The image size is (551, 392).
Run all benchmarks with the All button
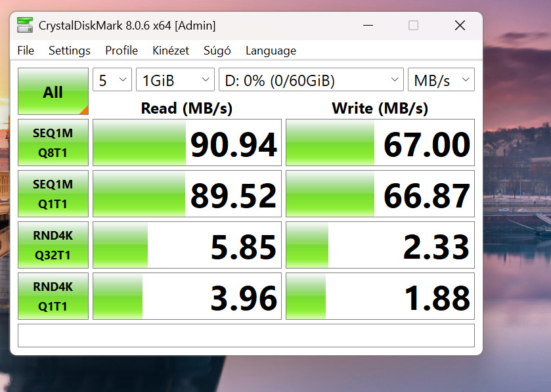click(x=53, y=91)
